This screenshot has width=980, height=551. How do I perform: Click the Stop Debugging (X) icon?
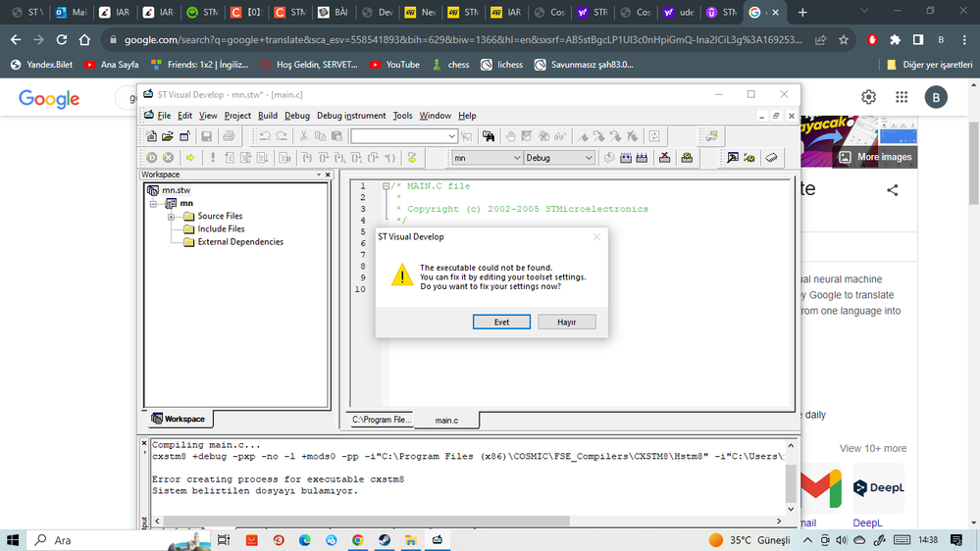coord(168,158)
